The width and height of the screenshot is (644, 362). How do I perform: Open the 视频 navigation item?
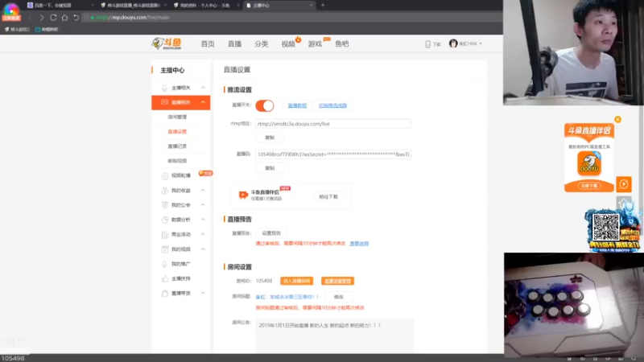(288, 44)
